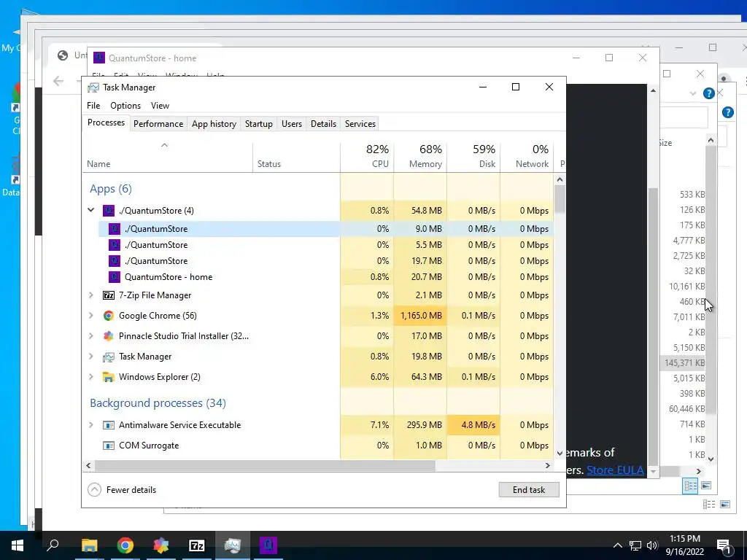Screen dimensions: 747x560
Task: Collapse the ./QuantumStore (4) app group
Action: [90, 209]
